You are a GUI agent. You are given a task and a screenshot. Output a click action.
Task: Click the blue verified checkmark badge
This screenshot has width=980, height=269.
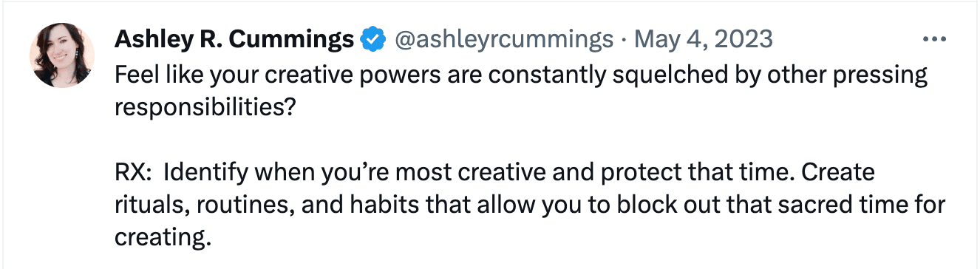(372, 39)
